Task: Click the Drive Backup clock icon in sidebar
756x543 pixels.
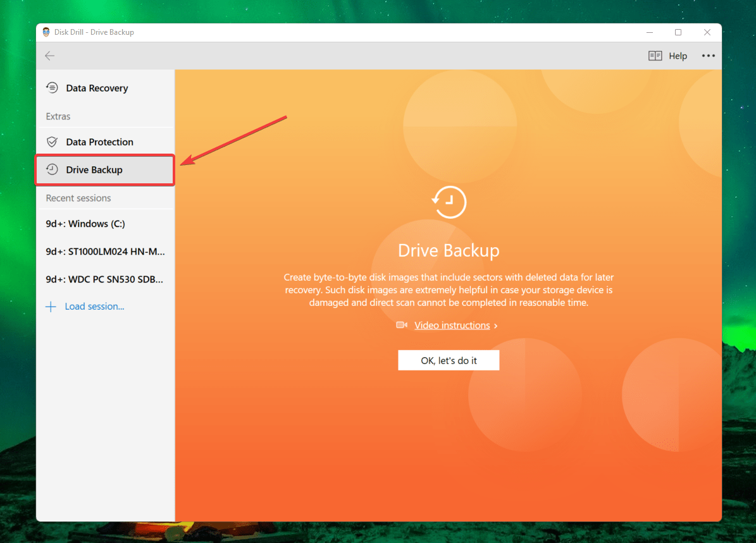Action: tap(52, 169)
